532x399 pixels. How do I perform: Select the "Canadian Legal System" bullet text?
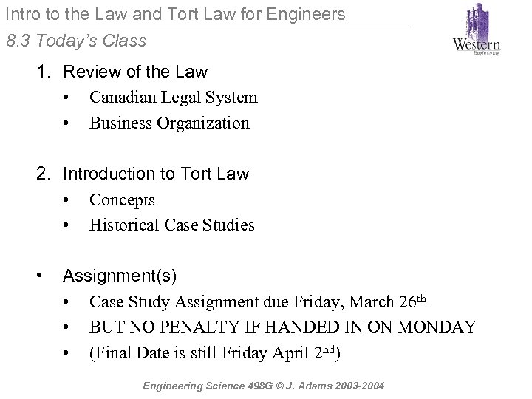[173, 98]
